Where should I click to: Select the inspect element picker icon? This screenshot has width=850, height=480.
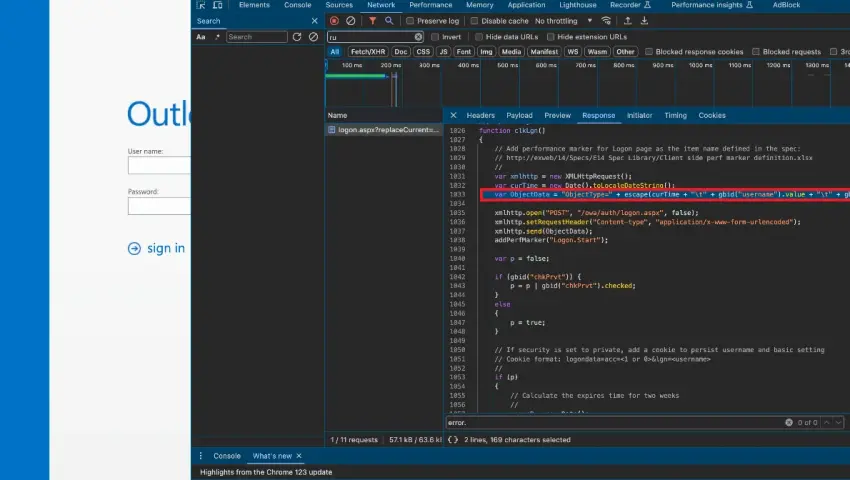pos(201,5)
